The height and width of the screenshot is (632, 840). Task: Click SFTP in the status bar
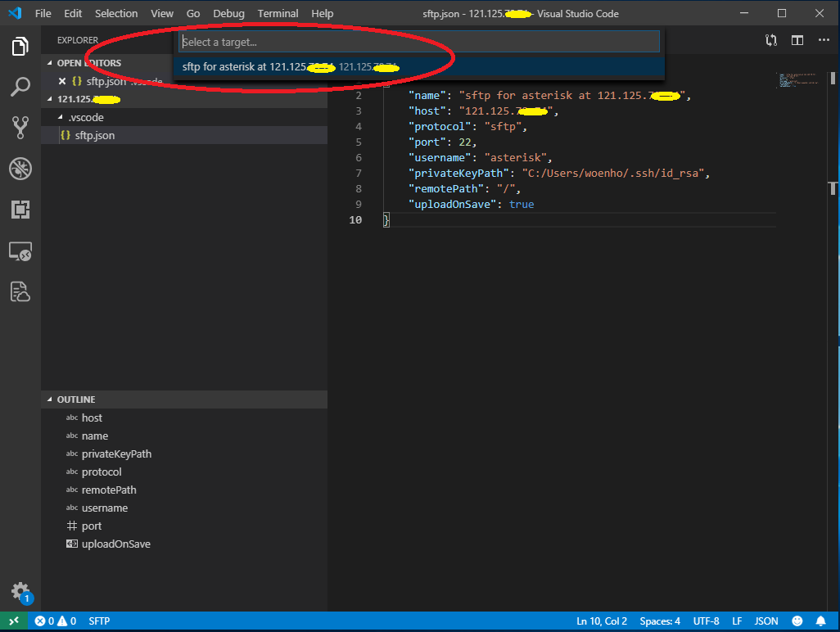point(99,621)
